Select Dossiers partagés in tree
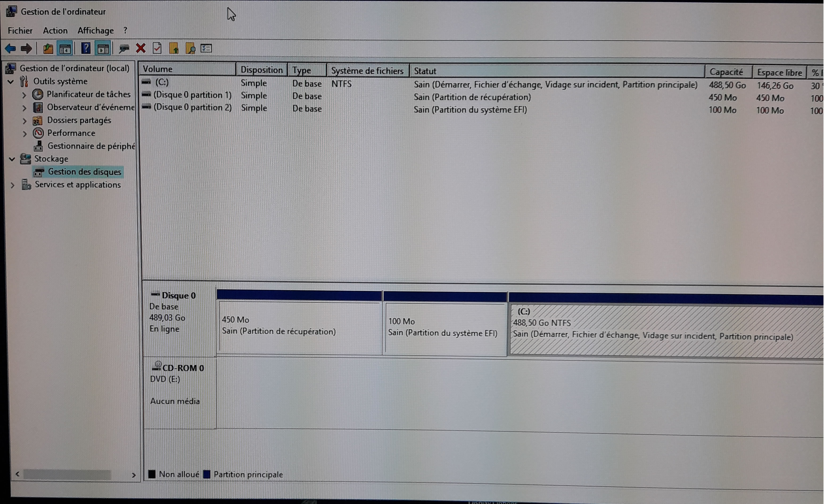The height and width of the screenshot is (504, 824). click(x=79, y=120)
